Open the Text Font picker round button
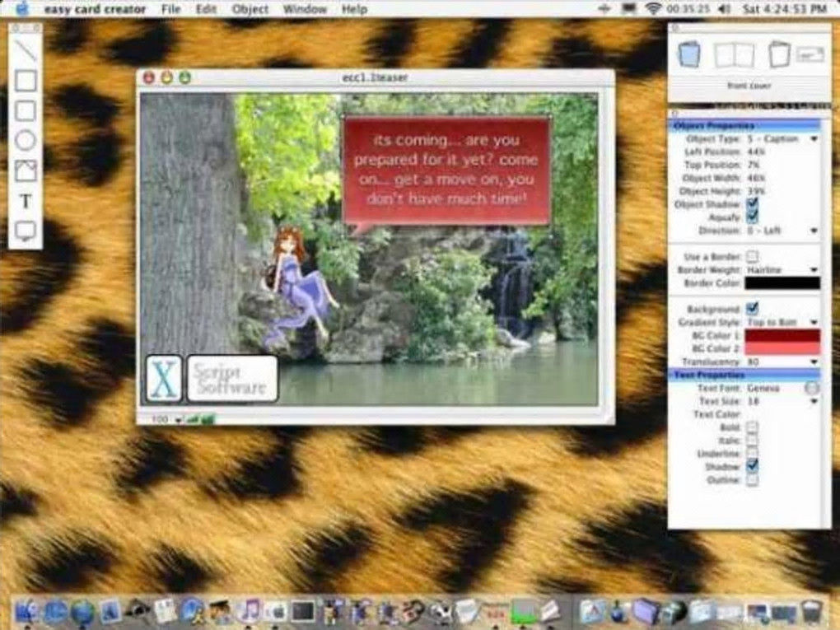This screenshot has height=630, width=840. [812, 388]
